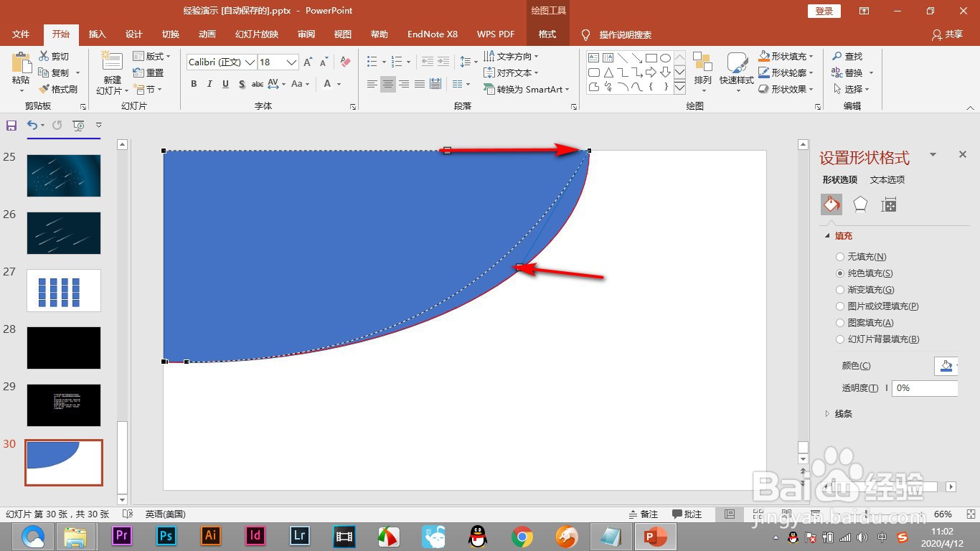
Task: Click the Cut scissors icon
Action: pos(43,56)
